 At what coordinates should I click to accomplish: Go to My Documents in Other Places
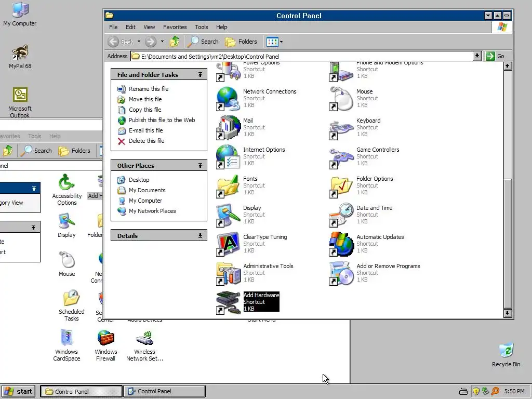pos(147,190)
